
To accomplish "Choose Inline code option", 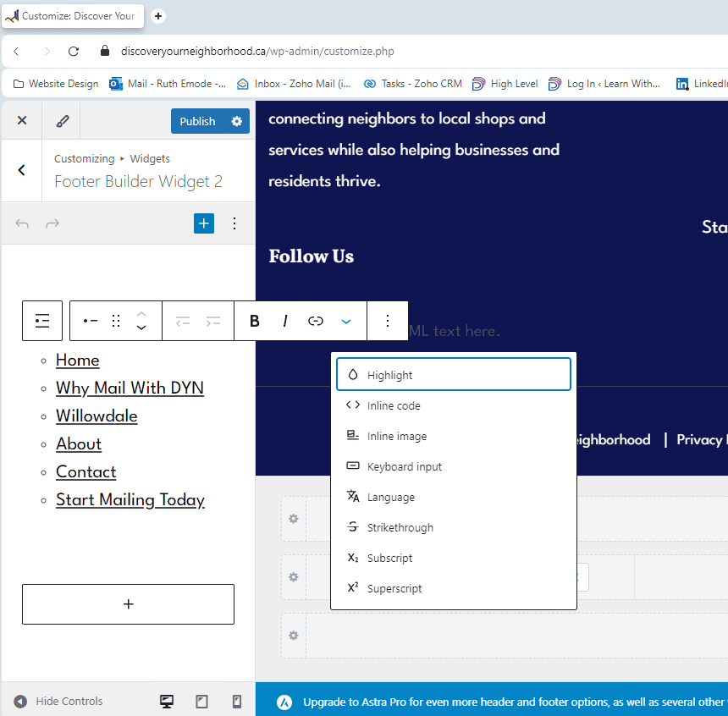I will pos(394,405).
